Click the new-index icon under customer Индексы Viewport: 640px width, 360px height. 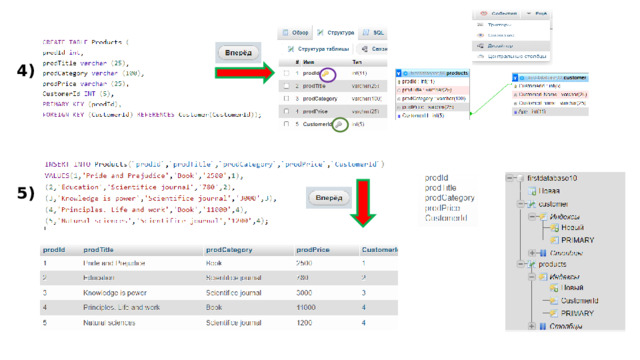point(554,228)
